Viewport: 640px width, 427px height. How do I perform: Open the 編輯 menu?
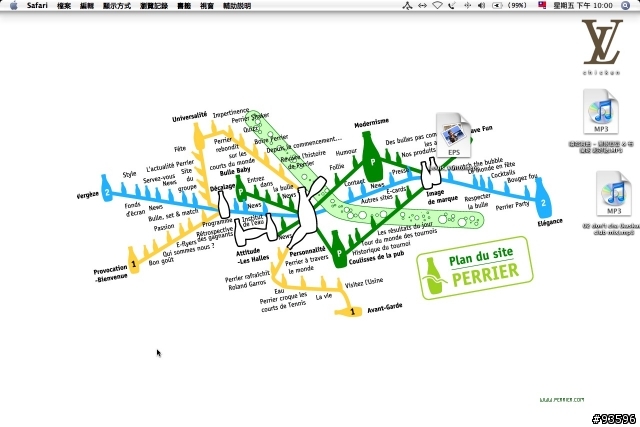[87, 6]
